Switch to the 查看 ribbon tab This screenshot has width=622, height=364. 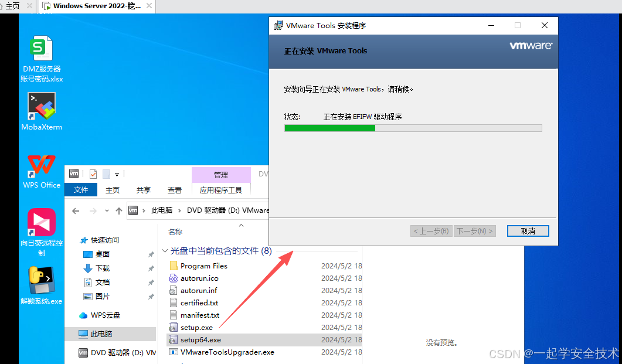coord(174,190)
